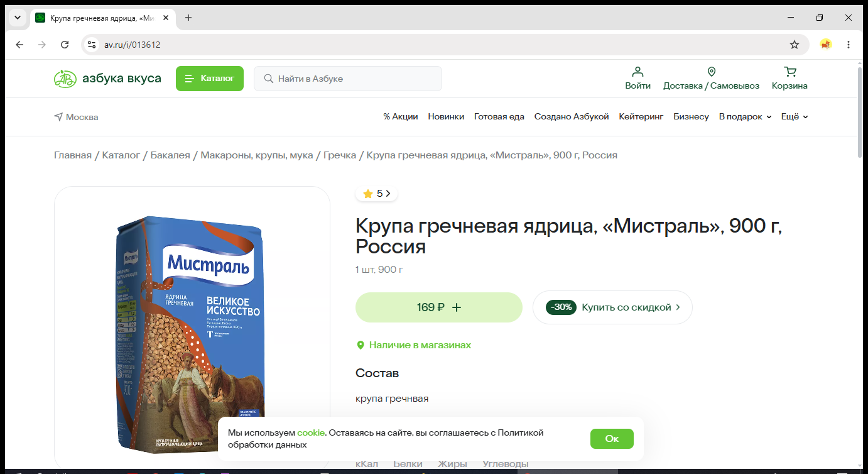Click the Азбука Вкуса logo
868x474 pixels.
[107, 79]
